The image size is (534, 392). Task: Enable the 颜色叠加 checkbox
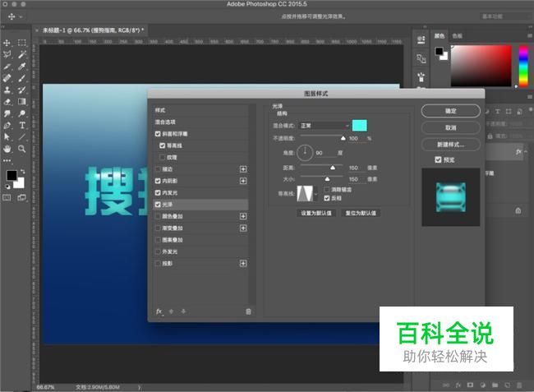158,216
